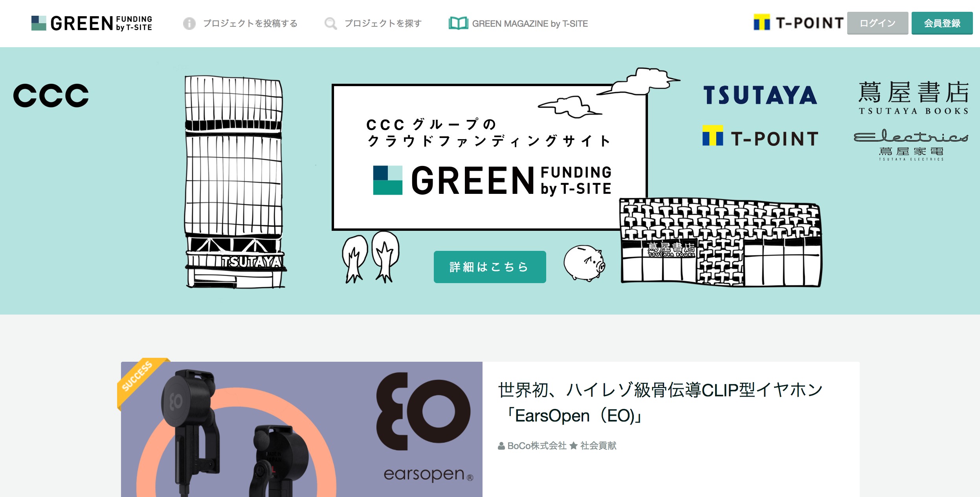Click the 蔦屋書店 TSUTAYA BOOKS logo
The height and width of the screenshot is (497, 980).
pyautogui.click(x=913, y=98)
